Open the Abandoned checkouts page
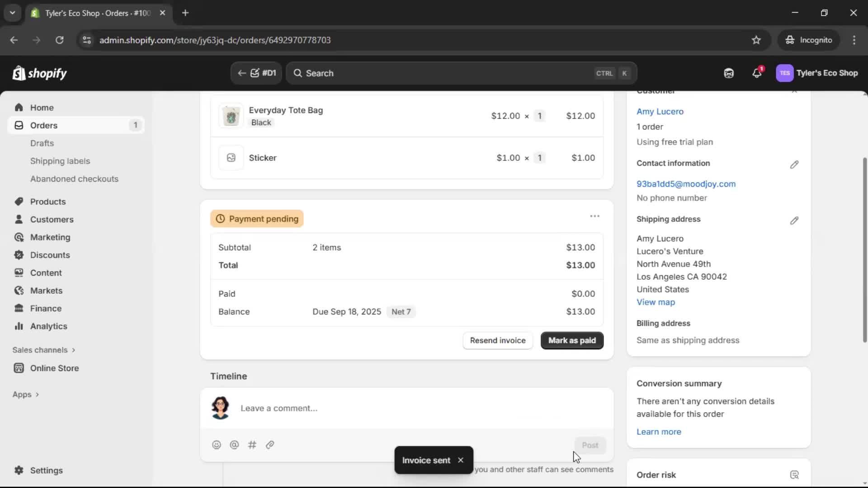Screen dimensions: 868x488 pyautogui.click(x=74, y=178)
